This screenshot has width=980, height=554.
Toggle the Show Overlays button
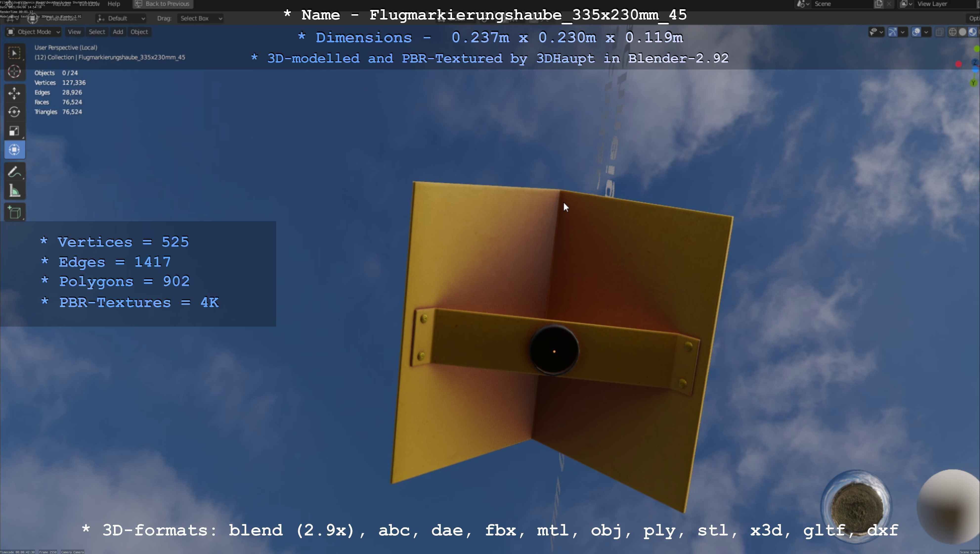pyautogui.click(x=916, y=32)
